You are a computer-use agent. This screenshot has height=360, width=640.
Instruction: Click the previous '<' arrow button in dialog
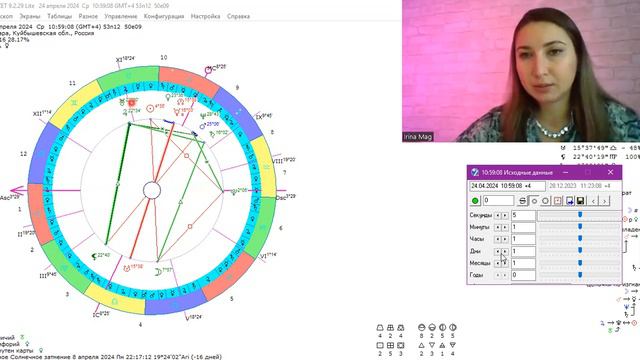tap(593, 200)
